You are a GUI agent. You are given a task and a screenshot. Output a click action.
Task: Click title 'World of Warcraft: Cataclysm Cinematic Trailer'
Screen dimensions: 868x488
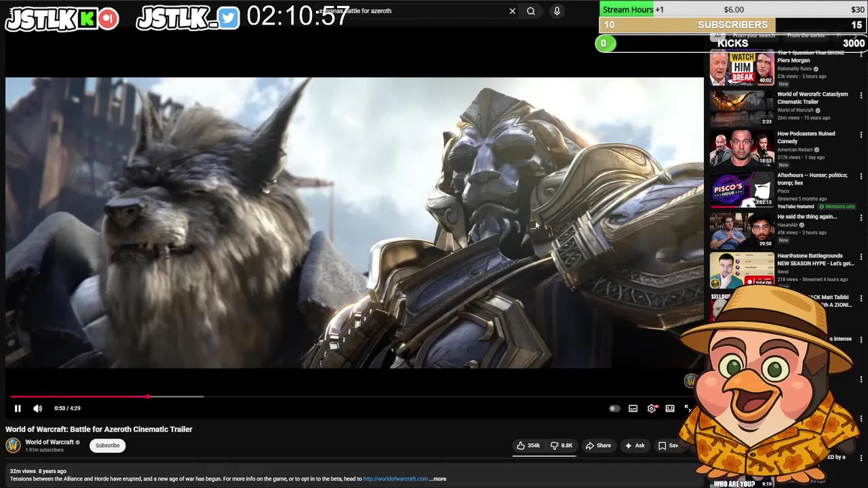pos(812,98)
